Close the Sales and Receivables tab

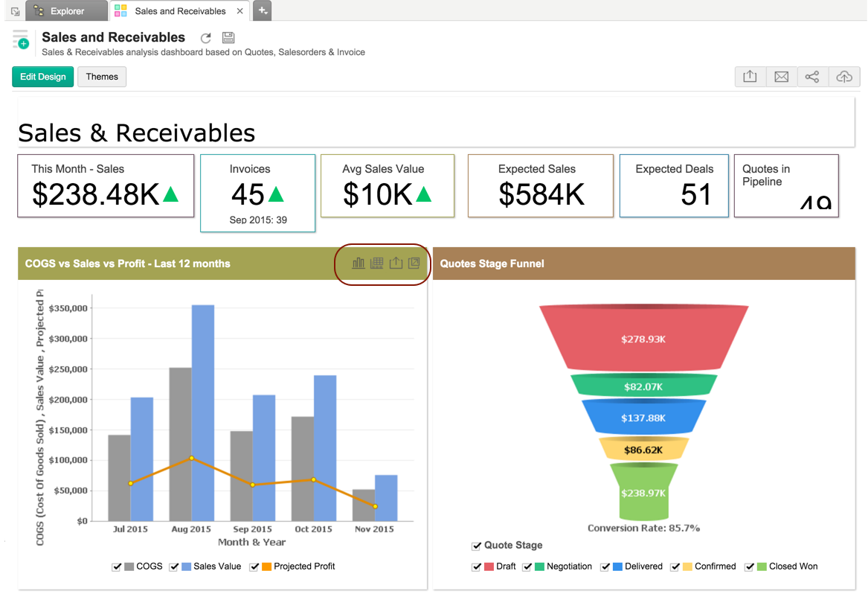(239, 11)
